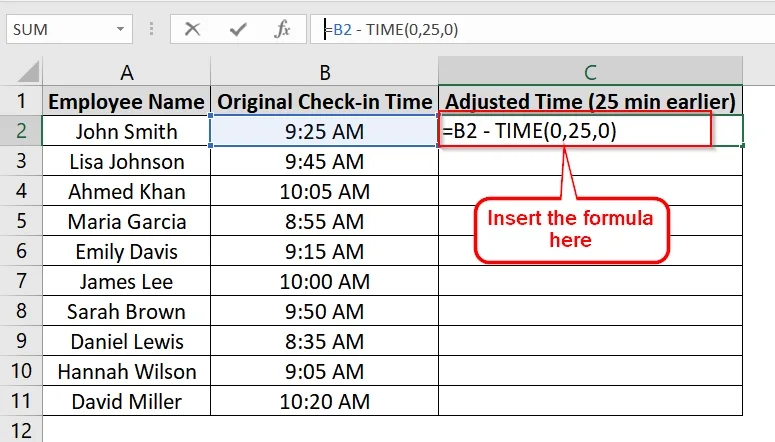Select the John Smith cell
This screenshot has width=775, height=442.
127,131
